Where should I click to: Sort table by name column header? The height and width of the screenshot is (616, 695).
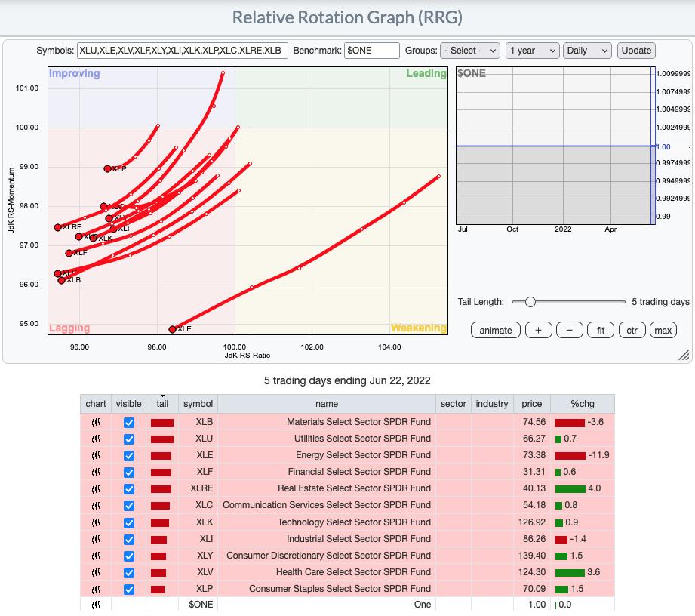coord(327,404)
